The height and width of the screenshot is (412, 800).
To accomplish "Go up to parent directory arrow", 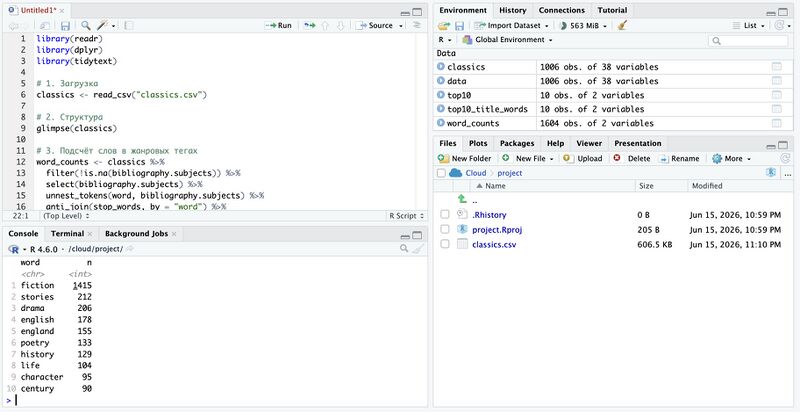I will [462, 199].
